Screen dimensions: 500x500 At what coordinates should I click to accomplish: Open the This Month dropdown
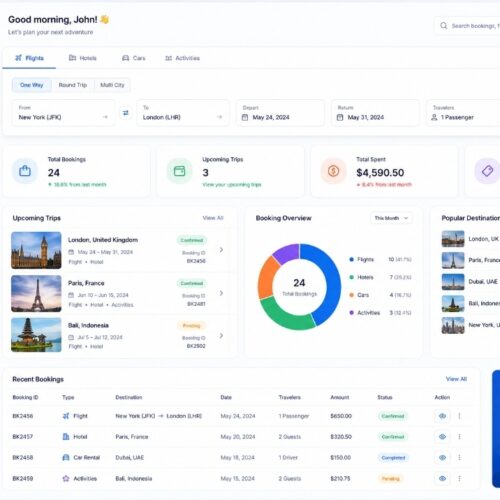[391, 218]
